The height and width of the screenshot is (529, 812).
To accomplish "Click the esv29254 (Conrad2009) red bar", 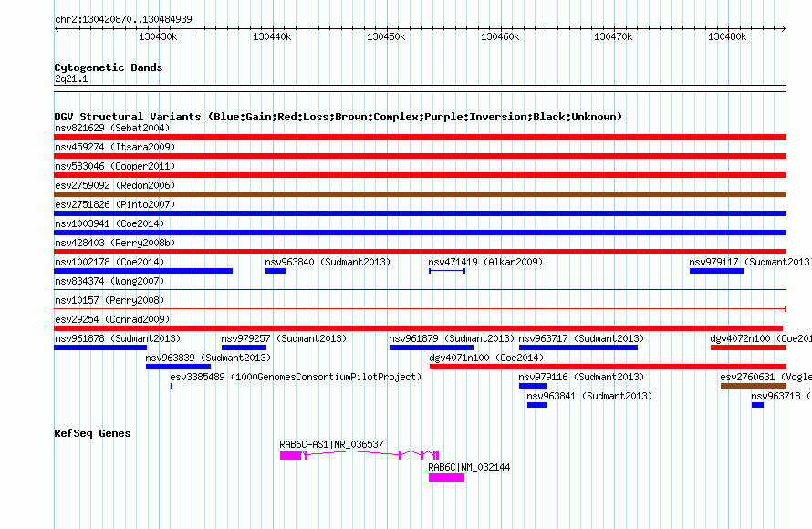I will pyautogui.click(x=419, y=328).
